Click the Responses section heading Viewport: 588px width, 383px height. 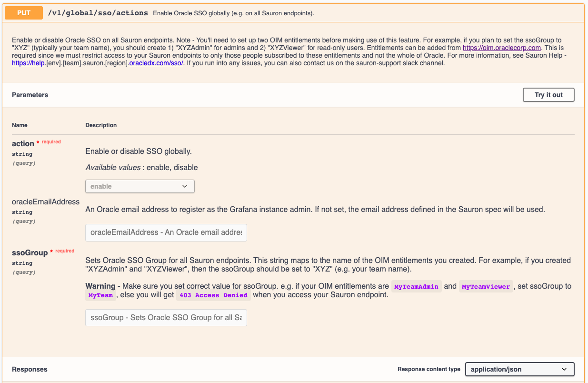[30, 369]
